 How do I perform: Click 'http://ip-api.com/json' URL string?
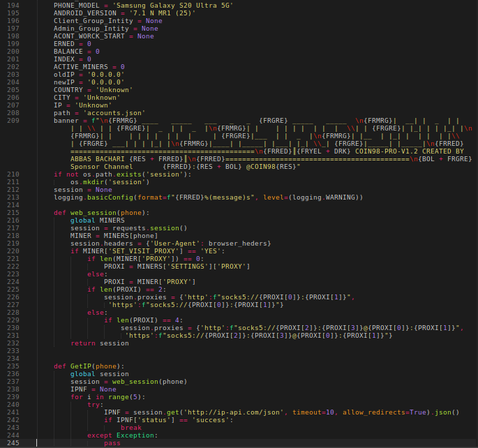234,412
